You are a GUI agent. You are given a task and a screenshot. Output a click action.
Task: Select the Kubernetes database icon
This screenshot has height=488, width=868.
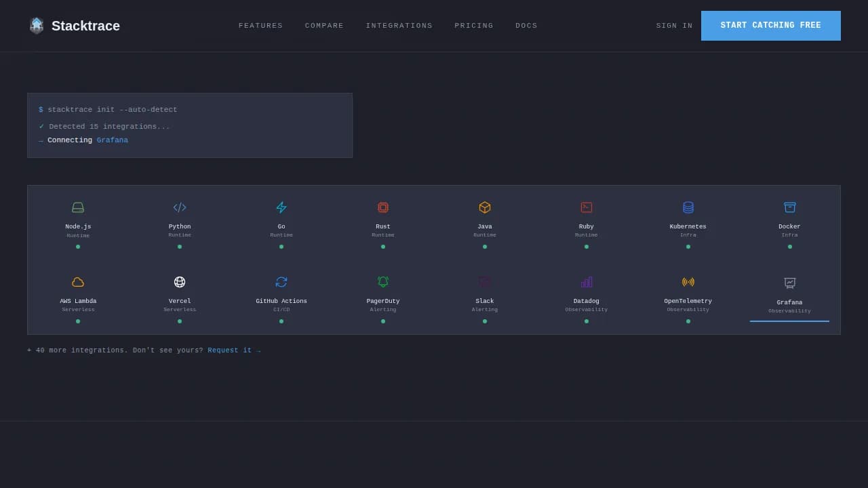(688, 207)
